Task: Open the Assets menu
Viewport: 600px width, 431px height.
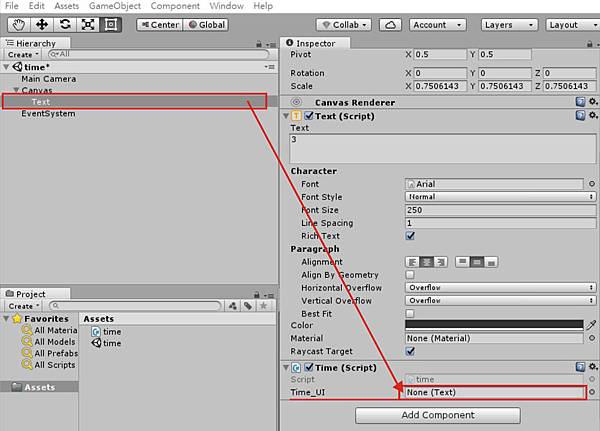Action: 67,6
